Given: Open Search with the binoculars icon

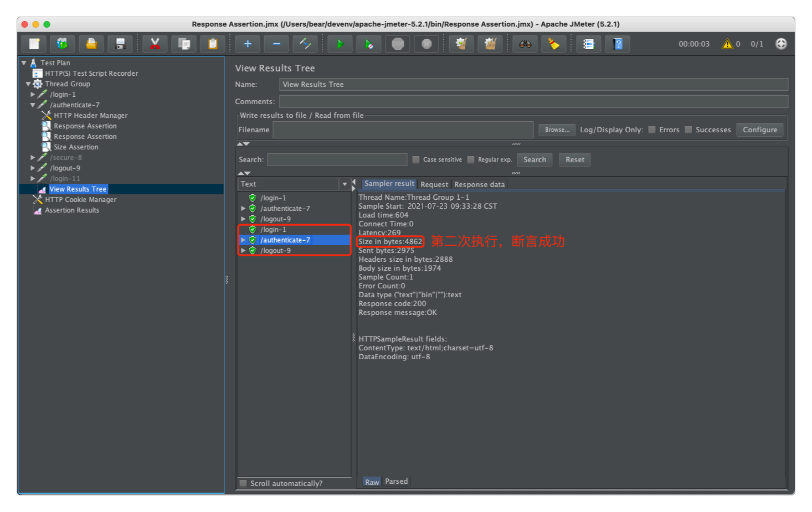Looking at the screenshot, I should (x=525, y=44).
